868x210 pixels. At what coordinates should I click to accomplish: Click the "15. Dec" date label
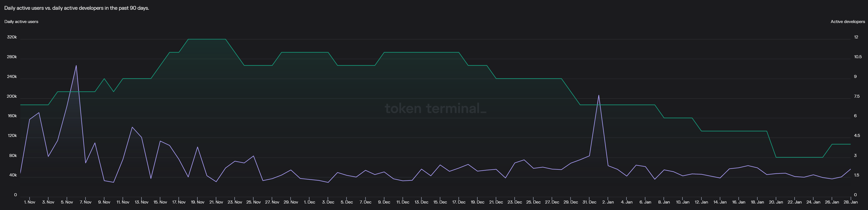[440, 202]
